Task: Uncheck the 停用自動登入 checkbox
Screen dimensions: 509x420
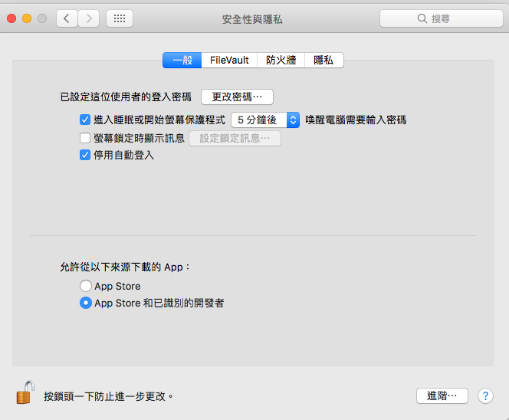Action: [x=85, y=155]
